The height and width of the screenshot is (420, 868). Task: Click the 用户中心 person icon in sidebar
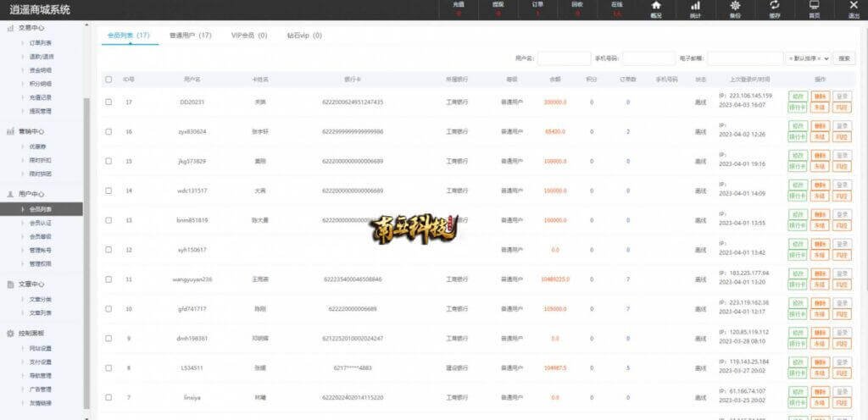click(x=10, y=194)
